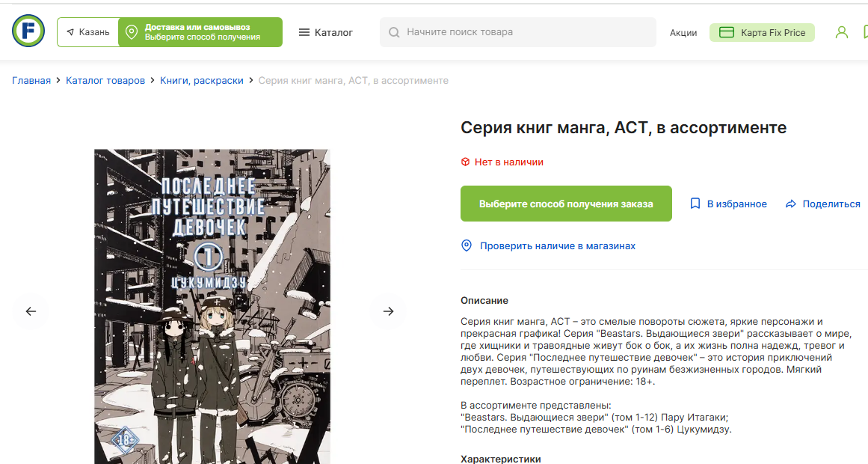Click the search magnifier icon
The image size is (868, 464).
point(394,33)
